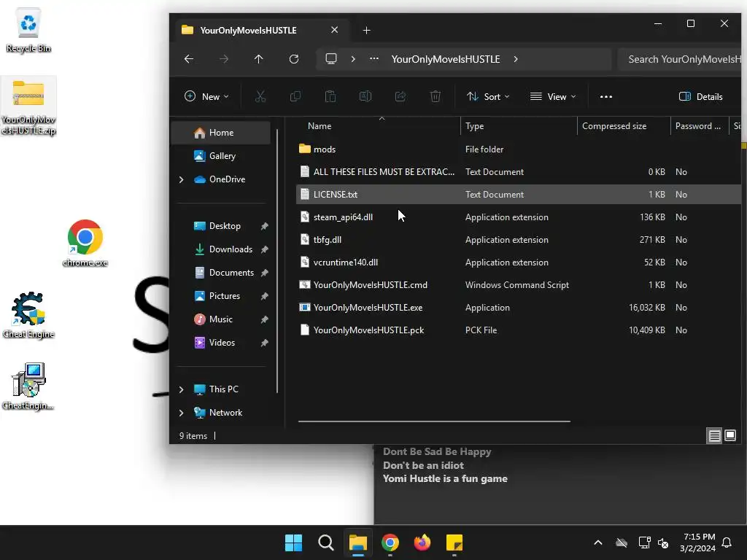The height and width of the screenshot is (560, 747).
Task: Click the clock showing 7:15 PM
Action: point(698,542)
